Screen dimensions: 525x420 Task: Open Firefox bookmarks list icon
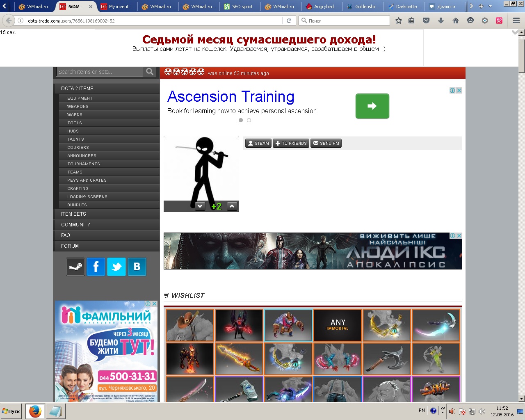[411, 21]
